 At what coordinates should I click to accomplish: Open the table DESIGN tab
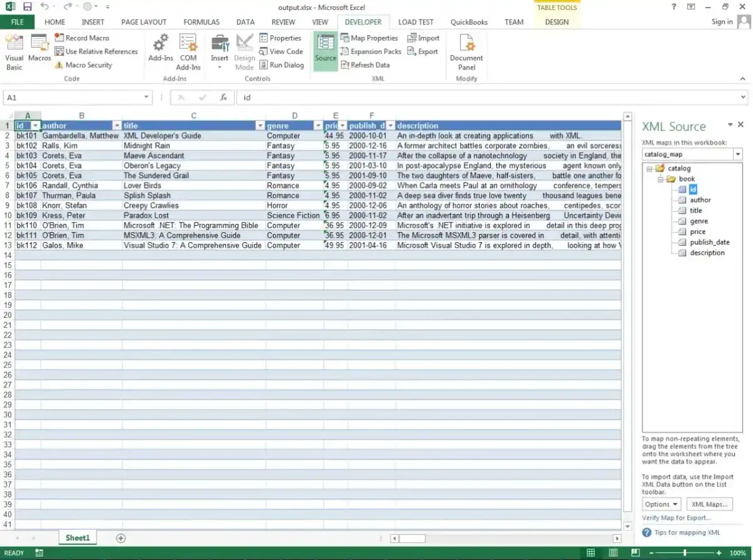pyautogui.click(x=557, y=22)
